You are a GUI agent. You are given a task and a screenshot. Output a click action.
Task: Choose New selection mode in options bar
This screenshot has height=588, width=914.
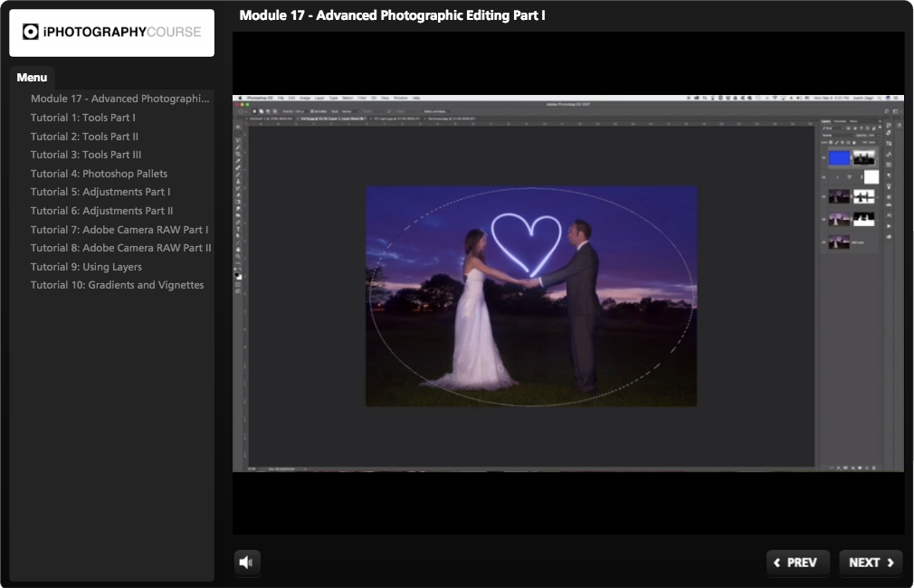coord(254,111)
